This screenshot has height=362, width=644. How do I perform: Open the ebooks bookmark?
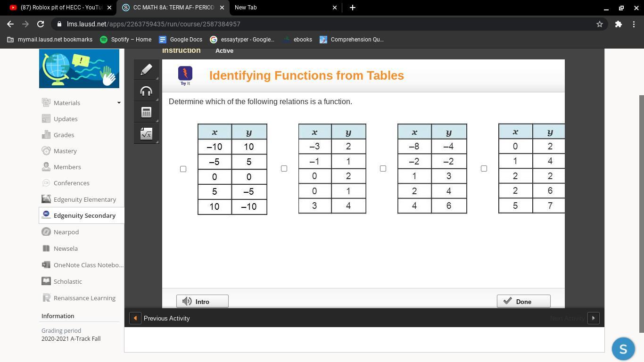click(297, 40)
